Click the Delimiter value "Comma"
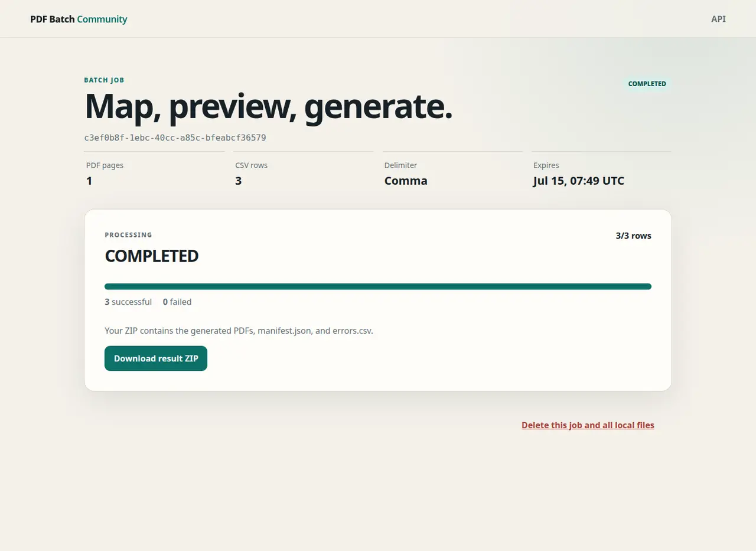The height and width of the screenshot is (551, 756). [406, 181]
